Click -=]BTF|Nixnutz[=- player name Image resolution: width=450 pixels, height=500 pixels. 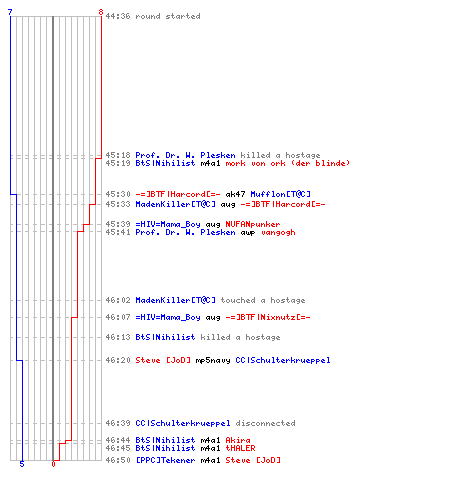point(268,317)
